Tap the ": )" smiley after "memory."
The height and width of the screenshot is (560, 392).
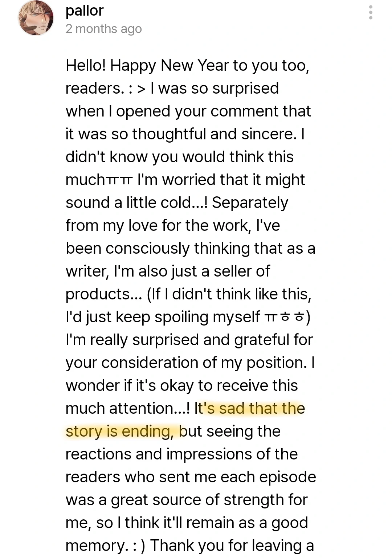coord(138,546)
